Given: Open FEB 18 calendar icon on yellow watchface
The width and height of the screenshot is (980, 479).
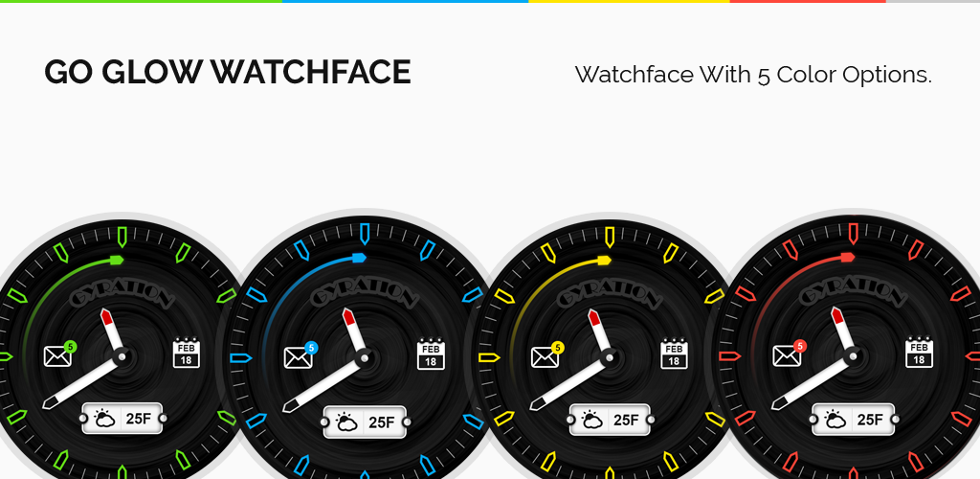Looking at the screenshot, I should pyautogui.click(x=674, y=354).
